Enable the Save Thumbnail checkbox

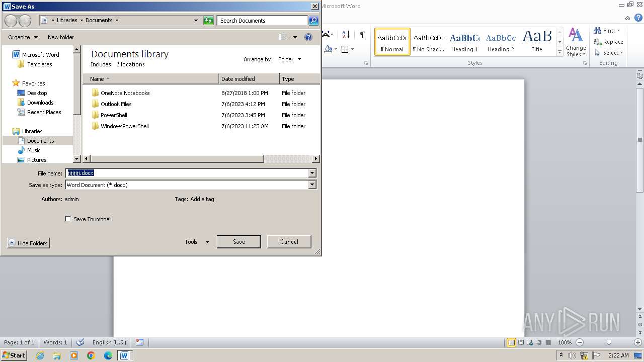click(x=68, y=219)
